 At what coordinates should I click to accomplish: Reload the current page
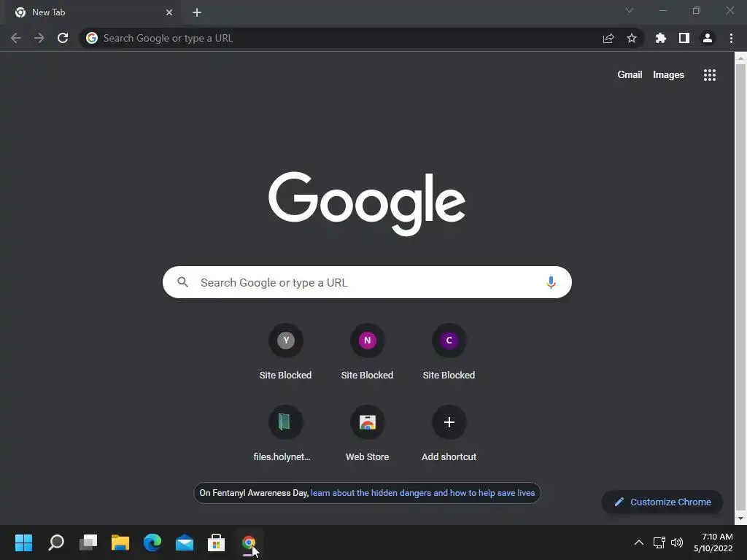tap(63, 38)
